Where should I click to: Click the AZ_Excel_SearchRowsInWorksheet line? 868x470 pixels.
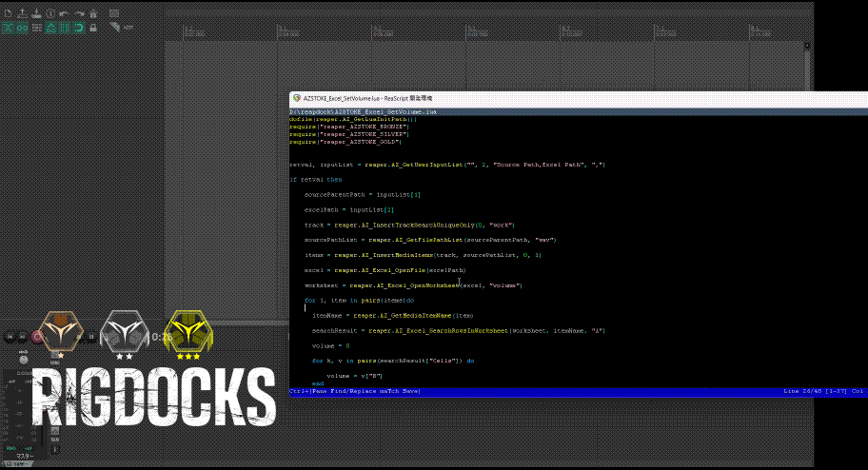(459, 331)
